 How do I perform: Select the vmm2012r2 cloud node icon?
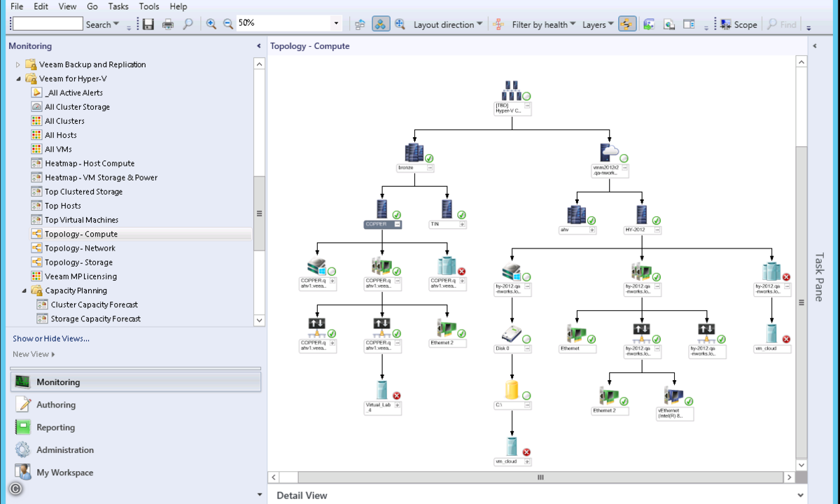(609, 153)
